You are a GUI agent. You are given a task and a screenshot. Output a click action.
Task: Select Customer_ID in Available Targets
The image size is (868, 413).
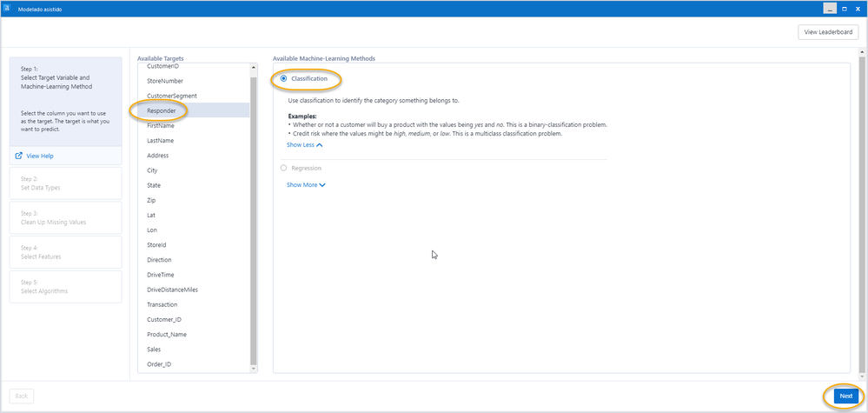pyautogui.click(x=194, y=319)
